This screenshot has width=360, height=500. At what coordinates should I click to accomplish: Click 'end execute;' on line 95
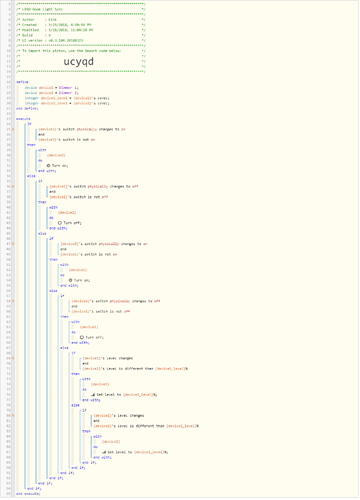click(x=28, y=494)
